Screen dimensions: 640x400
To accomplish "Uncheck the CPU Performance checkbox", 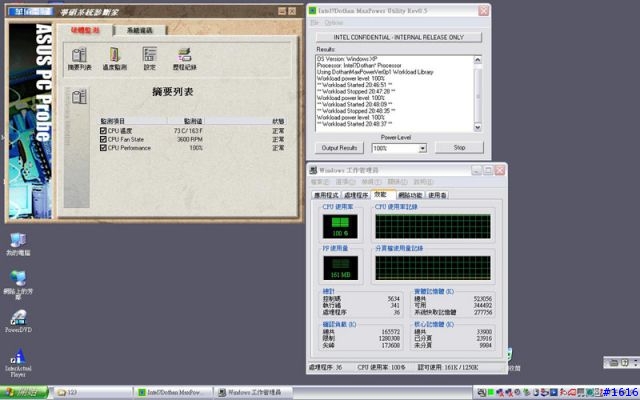I will (103, 148).
